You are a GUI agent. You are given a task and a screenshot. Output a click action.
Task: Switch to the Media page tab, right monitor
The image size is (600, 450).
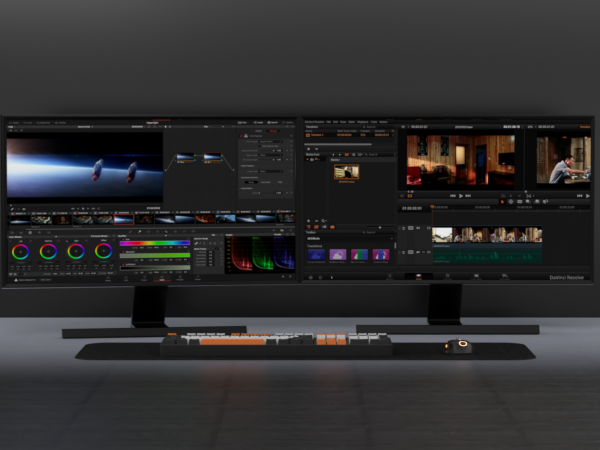390,276
